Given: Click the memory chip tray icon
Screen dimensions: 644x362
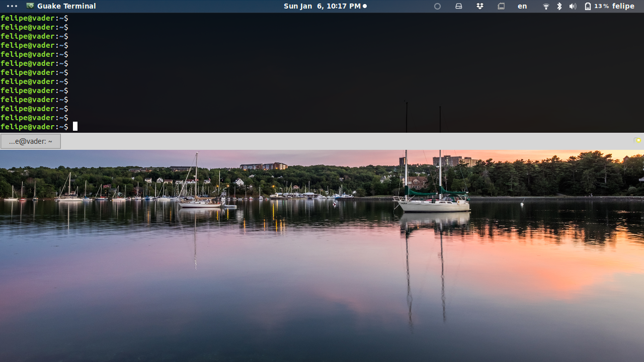Looking at the screenshot, I should click(x=501, y=6).
